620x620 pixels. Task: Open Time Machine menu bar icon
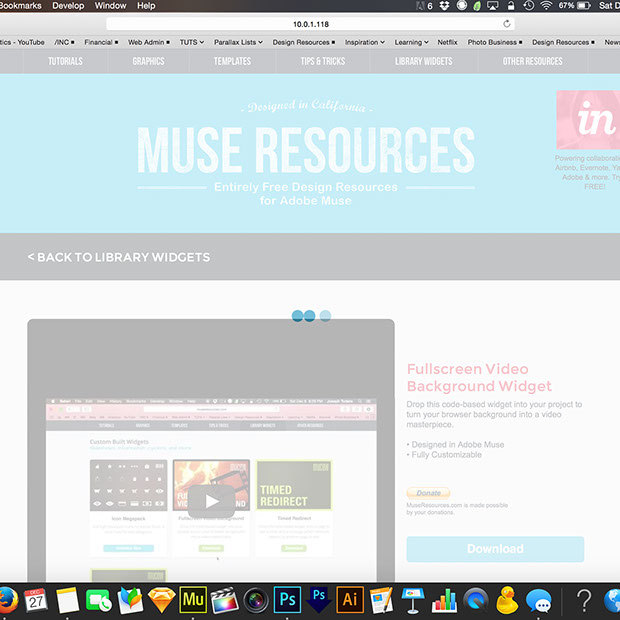tap(529, 6)
